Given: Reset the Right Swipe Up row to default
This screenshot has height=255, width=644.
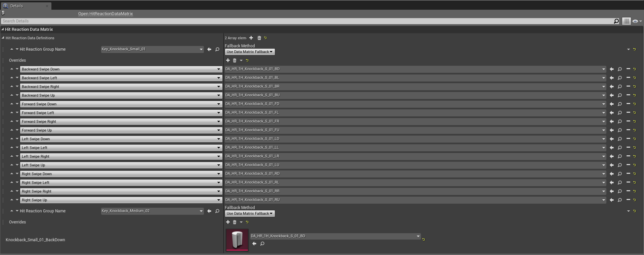Looking at the screenshot, I should 634,200.
